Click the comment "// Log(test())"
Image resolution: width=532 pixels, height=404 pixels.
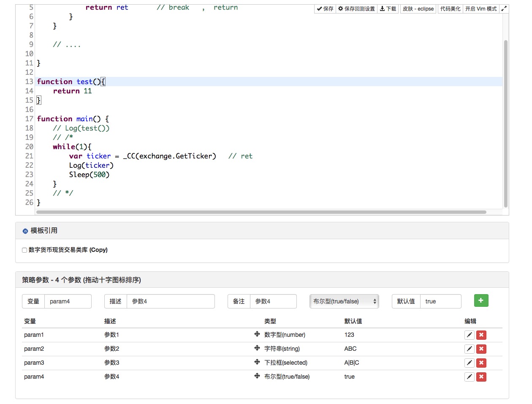81,128
